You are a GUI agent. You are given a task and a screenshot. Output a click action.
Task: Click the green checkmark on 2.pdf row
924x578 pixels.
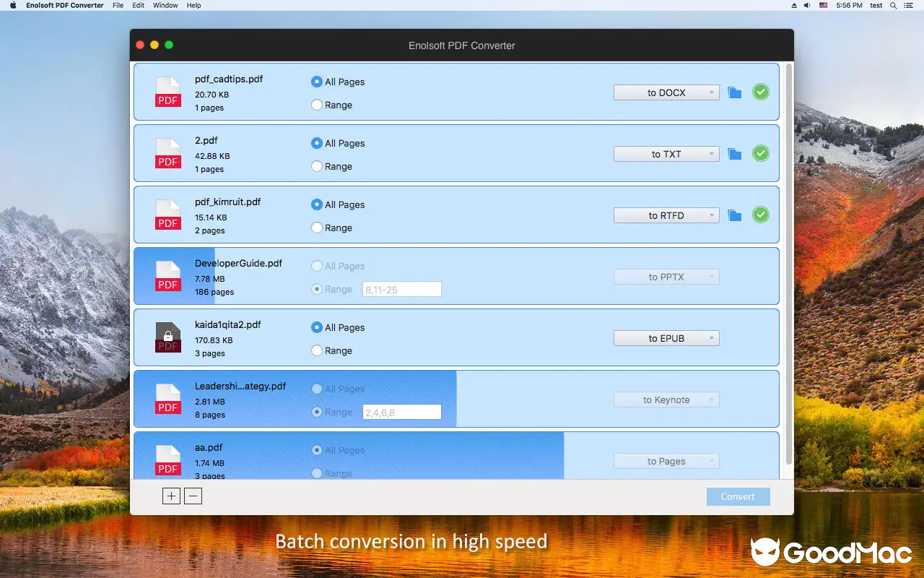(761, 153)
